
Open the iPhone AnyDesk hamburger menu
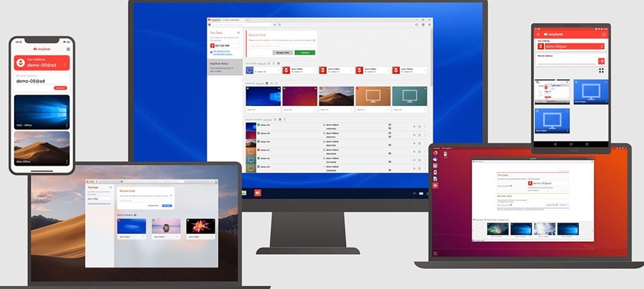[68, 49]
